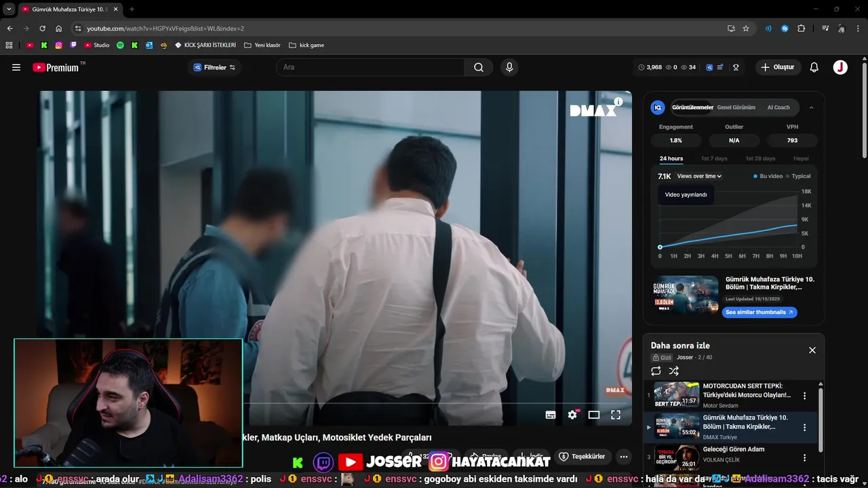The image size is (868, 488).
Task: Open the Extensions puzzle icon
Action: (x=802, y=28)
